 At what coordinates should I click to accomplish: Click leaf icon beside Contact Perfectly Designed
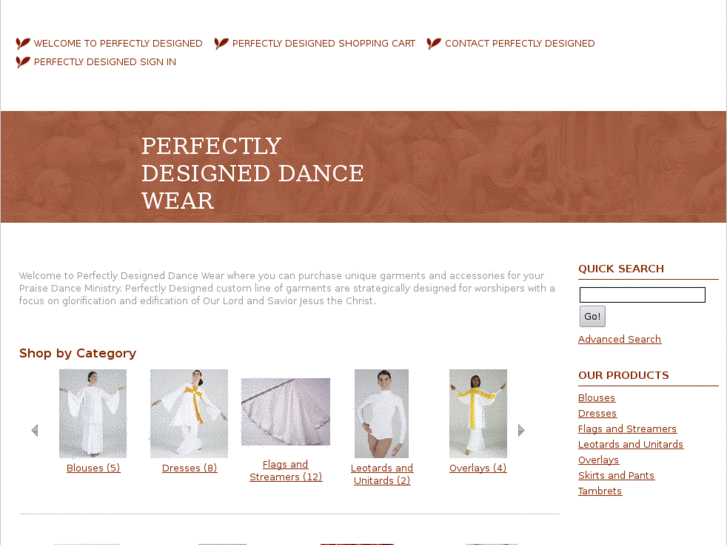click(434, 43)
